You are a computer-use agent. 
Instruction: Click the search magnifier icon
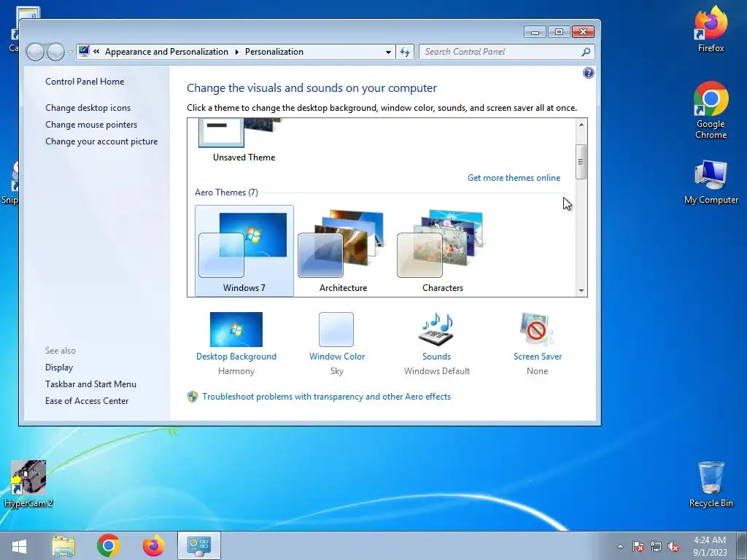(x=586, y=52)
